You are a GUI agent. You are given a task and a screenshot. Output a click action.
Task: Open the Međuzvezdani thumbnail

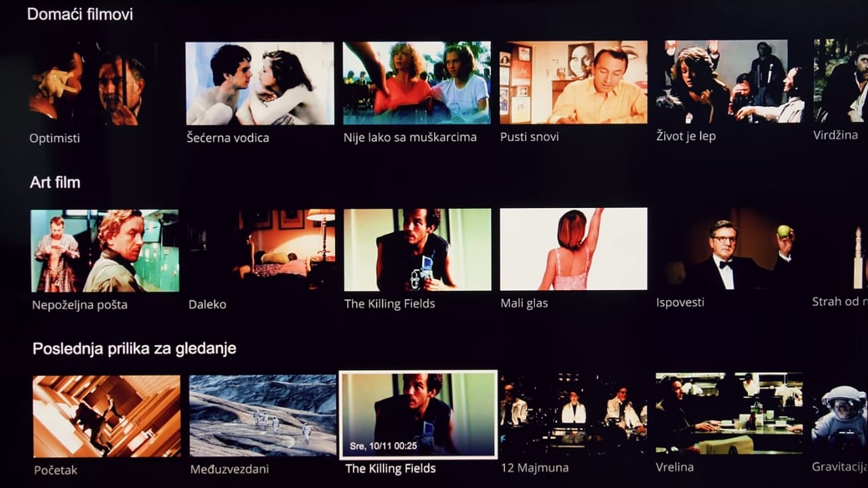tap(263, 415)
